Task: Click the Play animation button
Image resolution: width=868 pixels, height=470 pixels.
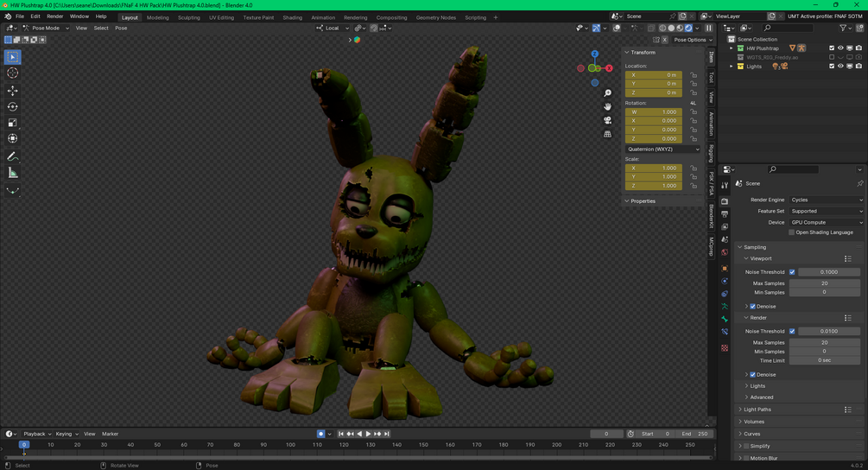Action: [x=368, y=434]
